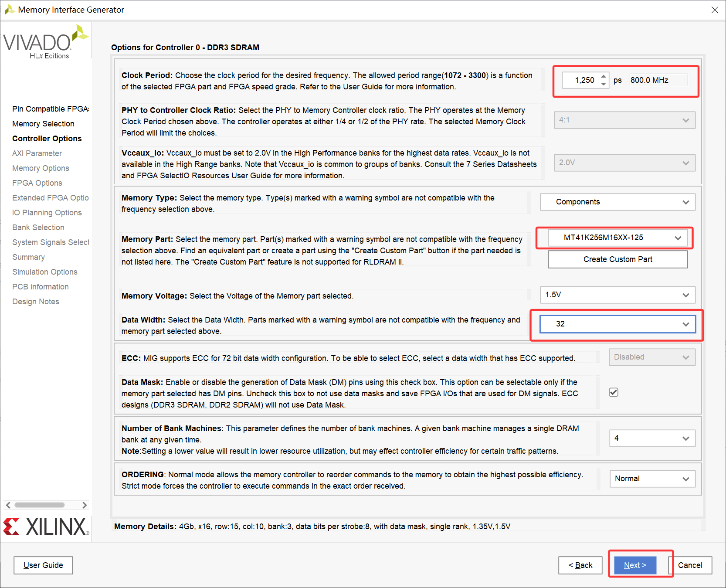Viewport: 726px width, 588px height.
Task: Select IO Planning Options in sidebar
Action: (x=47, y=213)
